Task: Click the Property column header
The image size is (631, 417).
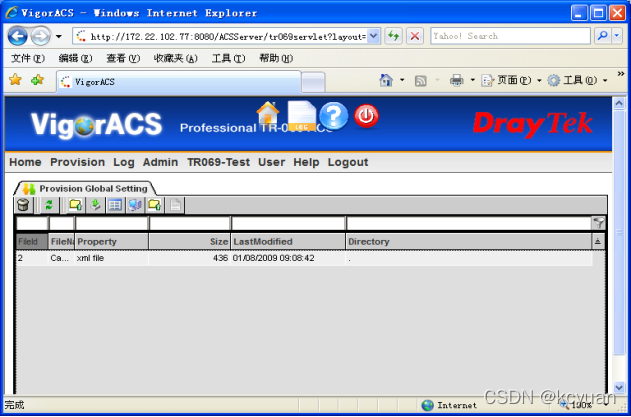Action: [111, 242]
